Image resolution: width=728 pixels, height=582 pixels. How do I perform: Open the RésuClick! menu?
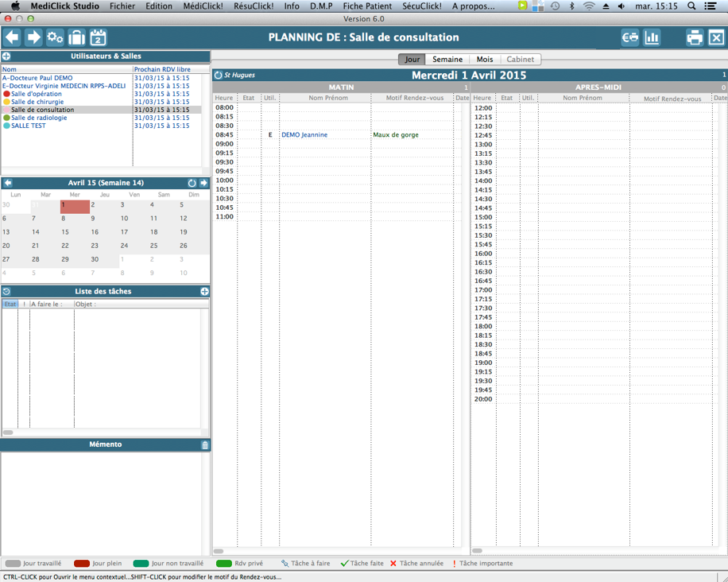point(254,6)
